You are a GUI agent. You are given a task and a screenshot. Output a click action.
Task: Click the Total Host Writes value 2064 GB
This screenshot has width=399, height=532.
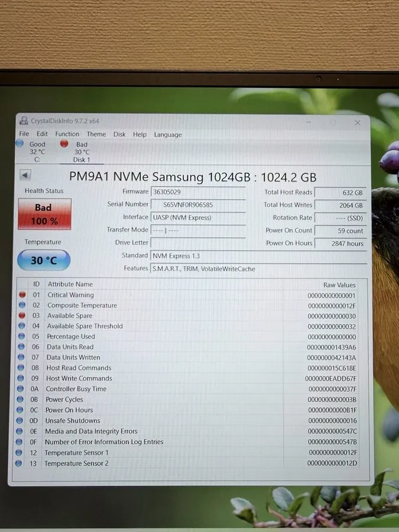click(x=340, y=205)
